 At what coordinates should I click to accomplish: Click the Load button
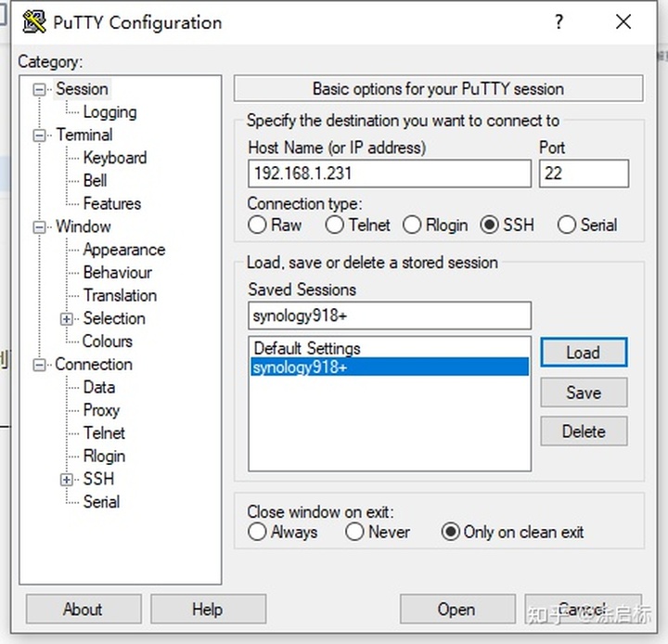584,353
